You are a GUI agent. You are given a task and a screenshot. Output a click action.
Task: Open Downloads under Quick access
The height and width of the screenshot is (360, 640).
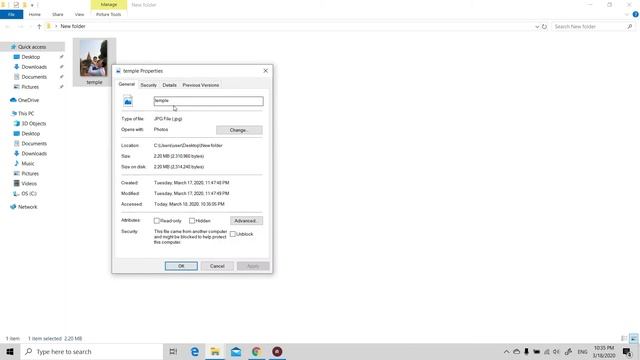tap(34, 67)
